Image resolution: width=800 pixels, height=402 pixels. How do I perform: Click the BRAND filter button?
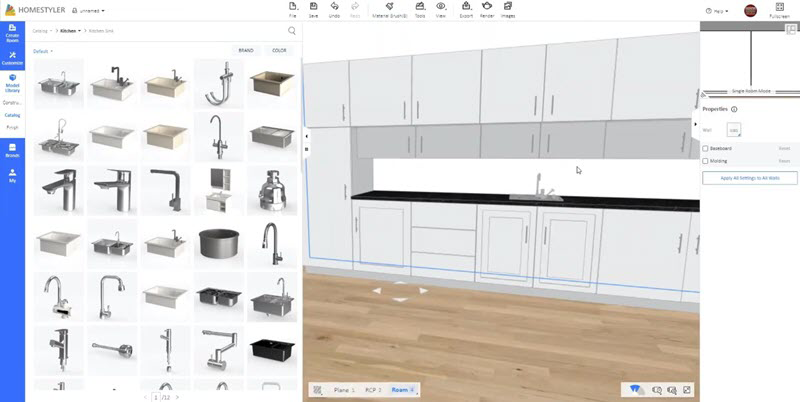(x=245, y=50)
